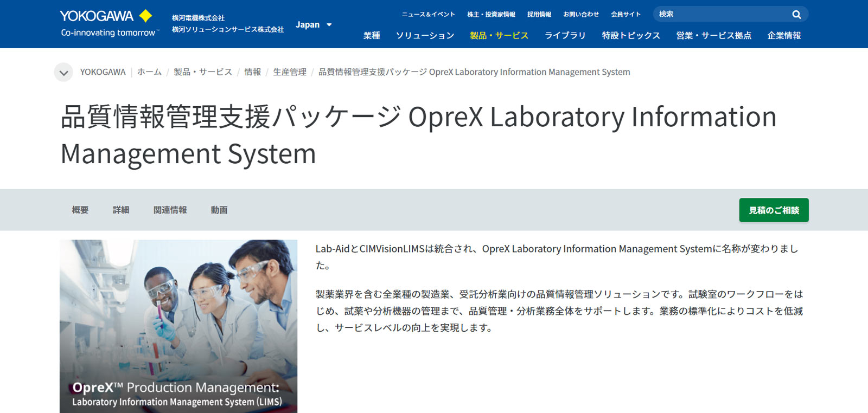This screenshot has width=868, height=413.
Task: Click 横河ソリューションサービス株式会社 link
Action: pos(228,29)
